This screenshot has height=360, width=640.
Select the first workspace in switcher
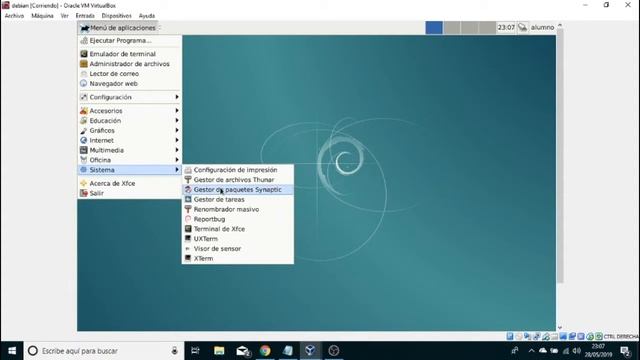tap(434, 27)
